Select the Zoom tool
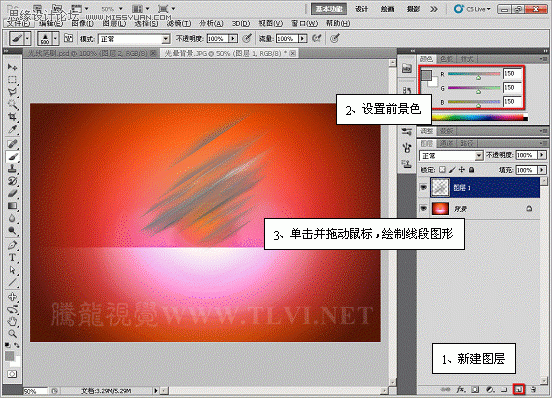The height and width of the screenshot is (398, 552). (12, 333)
